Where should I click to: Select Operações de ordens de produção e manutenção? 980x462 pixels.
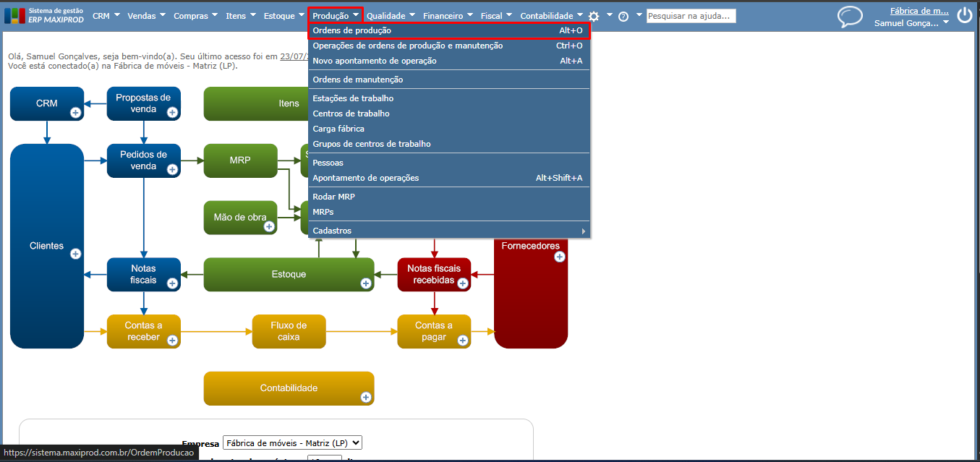pyautogui.click(x=449, y=46)
